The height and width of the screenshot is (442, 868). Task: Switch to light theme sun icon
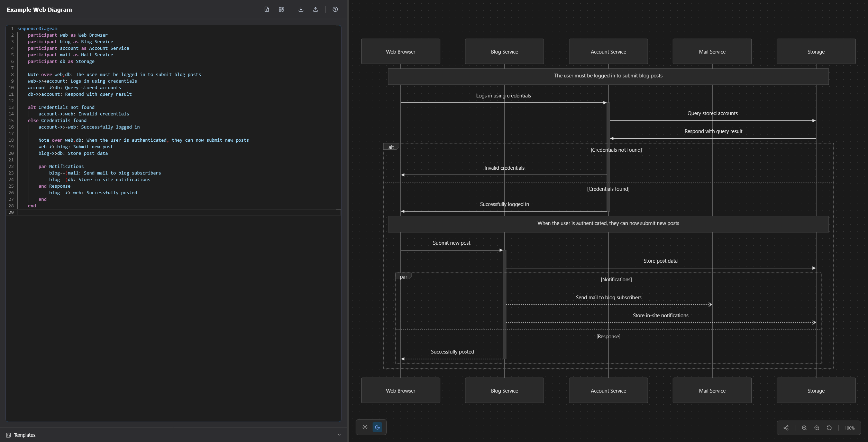tap(365, 427)
